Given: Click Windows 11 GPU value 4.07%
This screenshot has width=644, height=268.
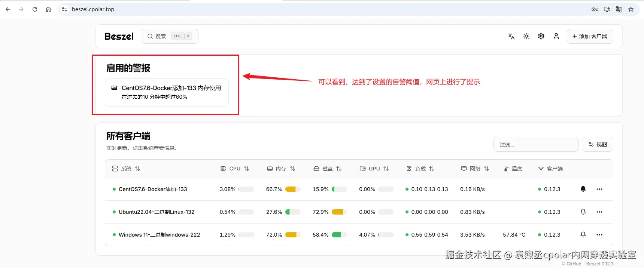Looking at the screenshot, I should pyautogui.click(x=367, y=235).
